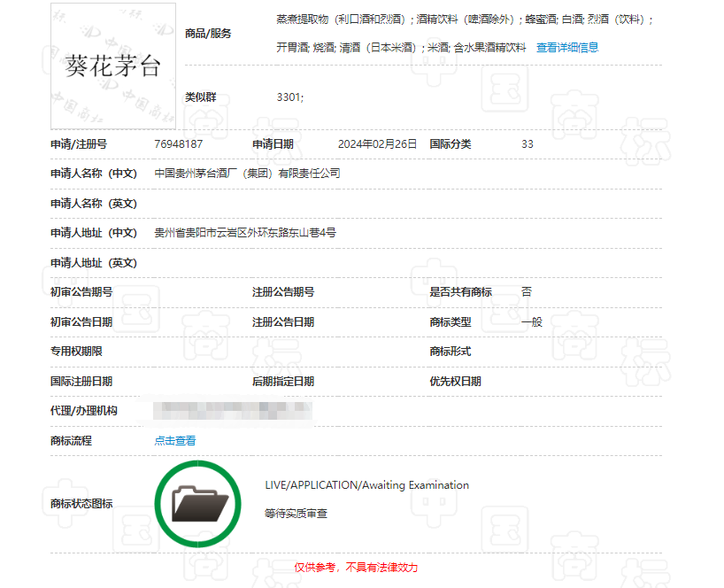Click the 初审公告期号 label
The image size is (724, 588).
81,292
